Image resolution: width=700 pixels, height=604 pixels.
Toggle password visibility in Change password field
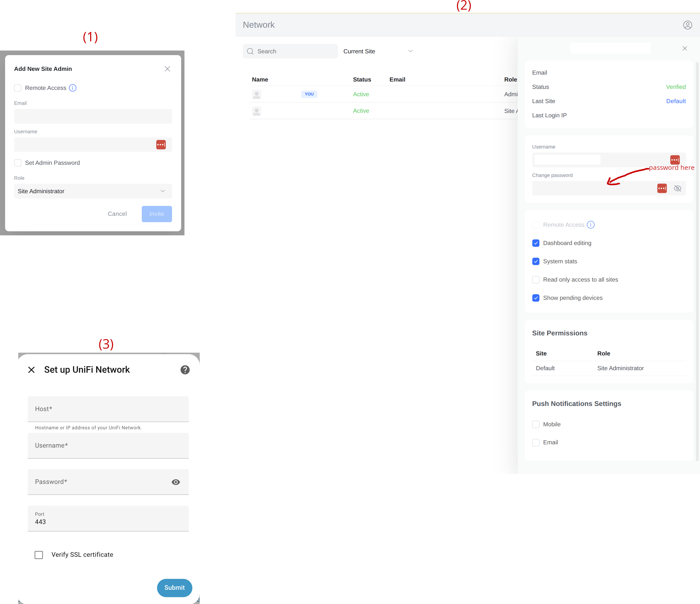point(677,188)
